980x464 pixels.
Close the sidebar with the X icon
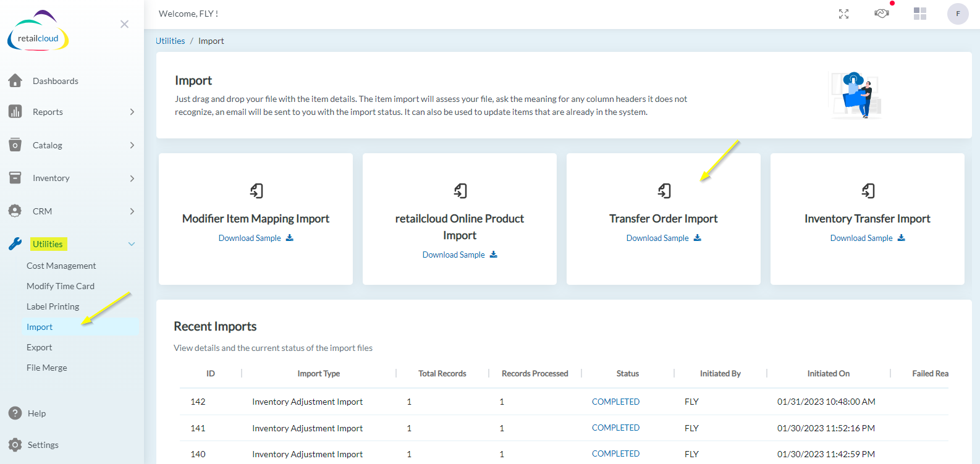124,24
